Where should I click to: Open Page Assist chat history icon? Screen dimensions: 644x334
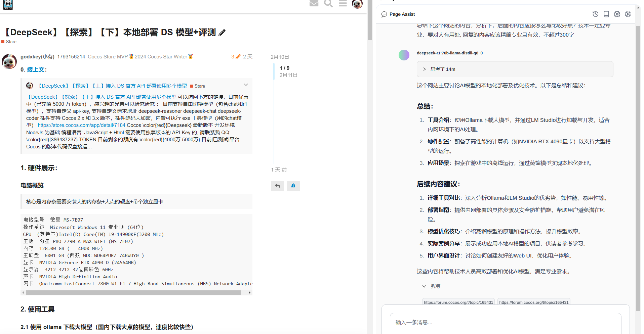(x=595, y=14)
